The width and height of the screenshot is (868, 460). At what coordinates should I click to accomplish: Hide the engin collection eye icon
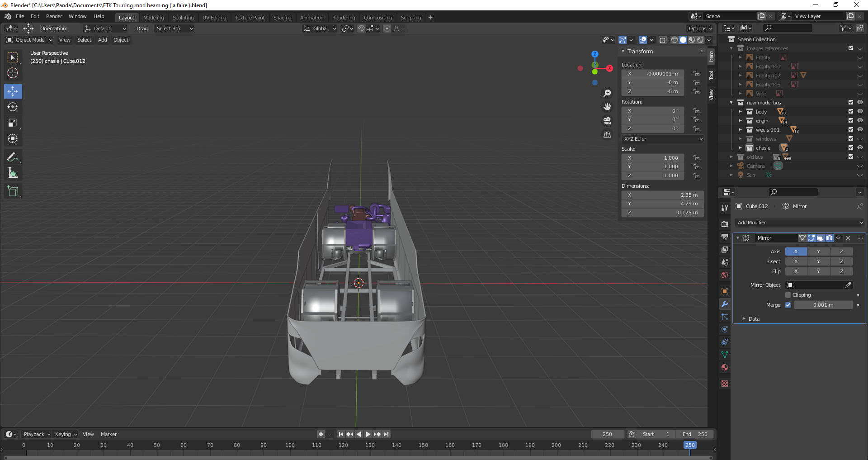(860, 120)
